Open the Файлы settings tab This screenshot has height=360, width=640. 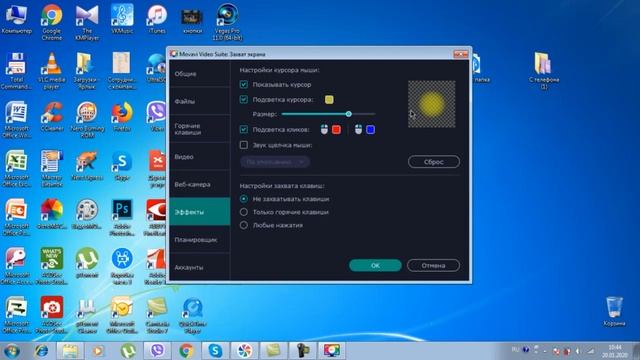coord(200,101)
